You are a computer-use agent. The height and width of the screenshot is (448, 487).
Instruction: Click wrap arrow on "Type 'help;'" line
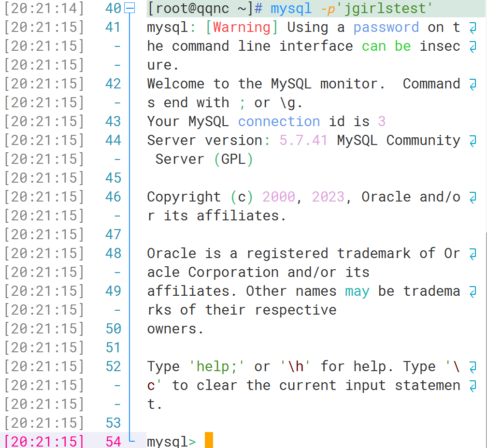pos(473,367)
